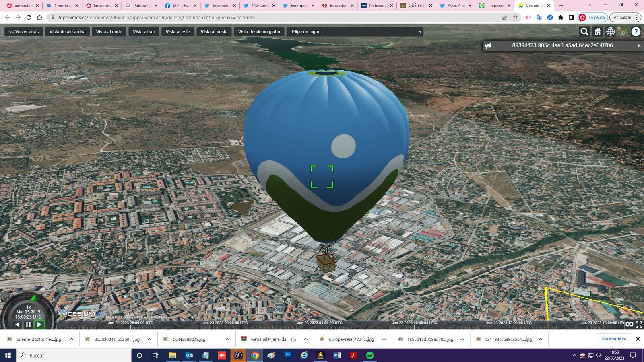Image resolution: width=644 pixels, height=362 pixels.
Task: Click the green speed shuttle ring pointer
Action: [34, 298]
